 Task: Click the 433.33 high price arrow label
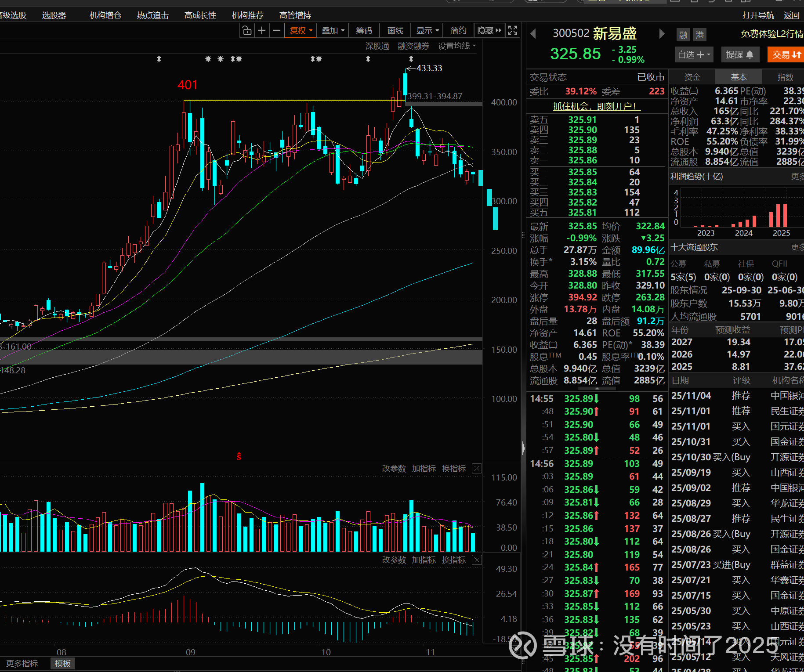point(424,68)
